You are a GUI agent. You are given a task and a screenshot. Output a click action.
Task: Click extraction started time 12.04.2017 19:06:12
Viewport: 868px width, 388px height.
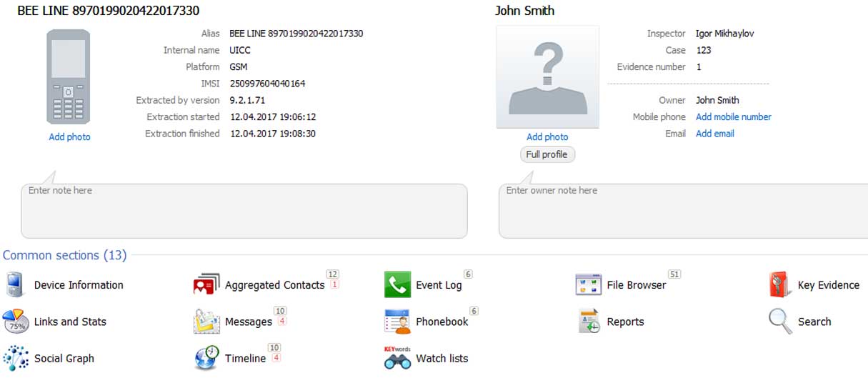(273, 116)
